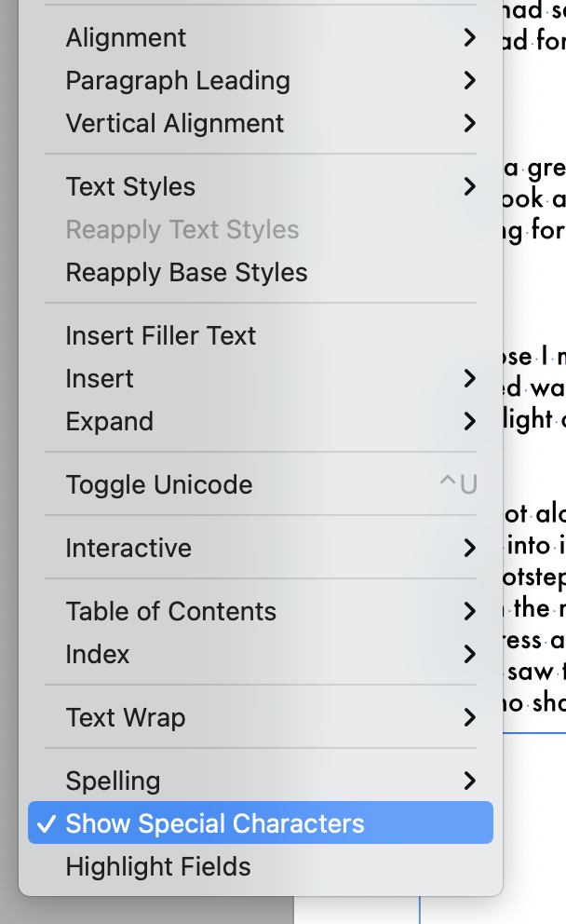Open the Spelling submenu

(x=113, y=781)
